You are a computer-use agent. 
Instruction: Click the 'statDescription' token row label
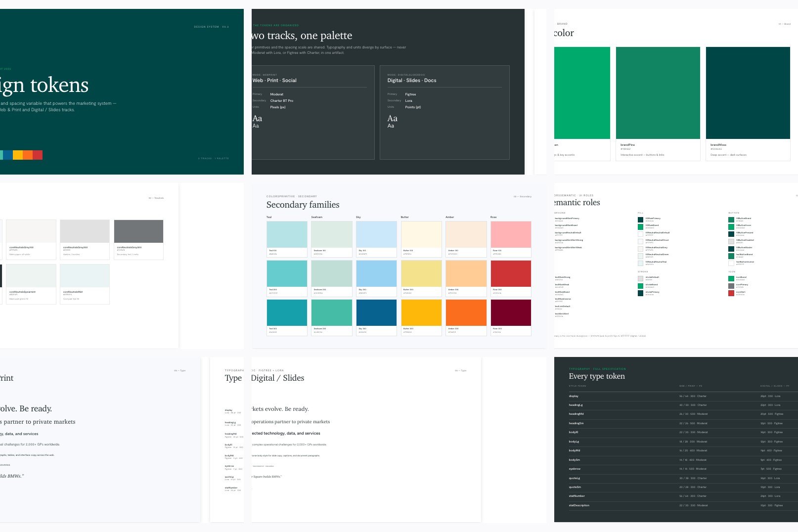coord(579,505)
